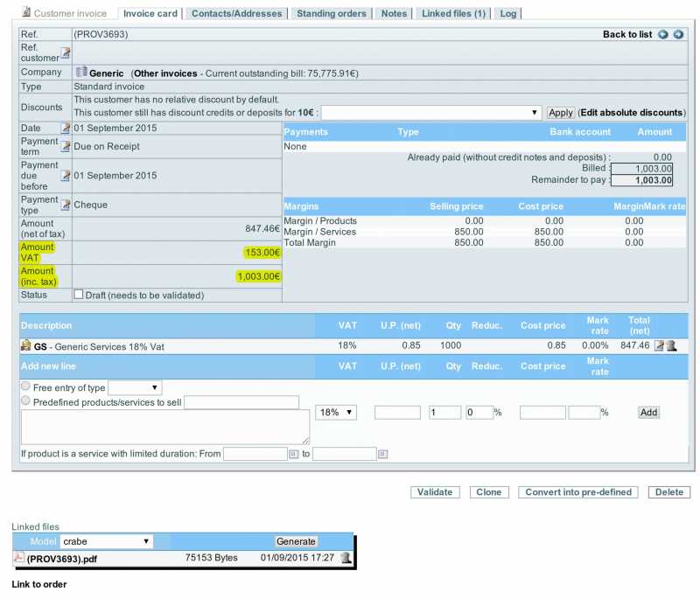Click the previous record arrow icon
The height and width of the screenshot is (599, 700).
coord(662,34)
